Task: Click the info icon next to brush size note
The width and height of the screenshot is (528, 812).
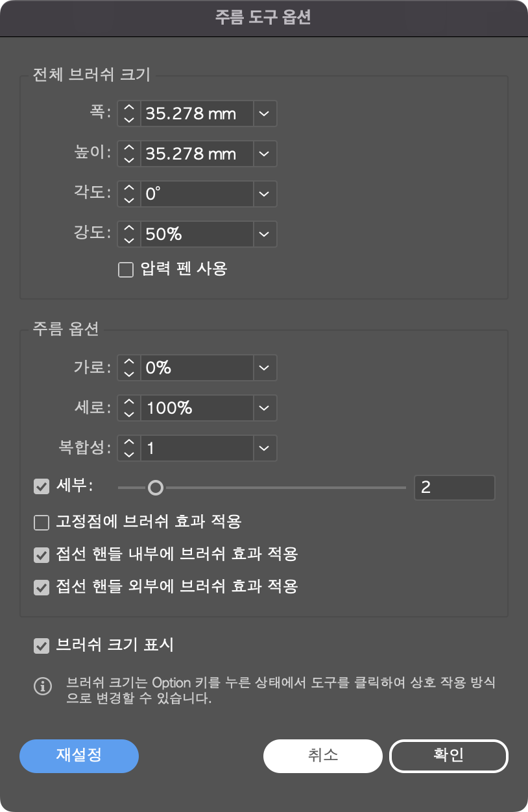Action: (43, 686)
